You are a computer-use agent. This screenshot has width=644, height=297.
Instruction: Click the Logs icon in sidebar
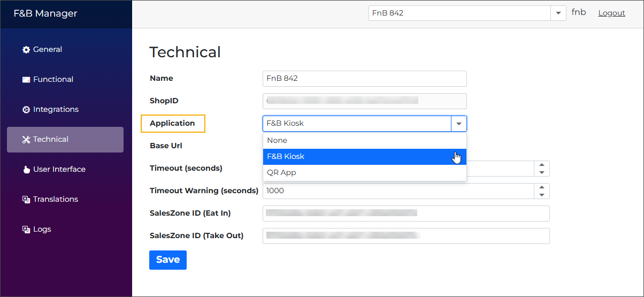point(26,230)
